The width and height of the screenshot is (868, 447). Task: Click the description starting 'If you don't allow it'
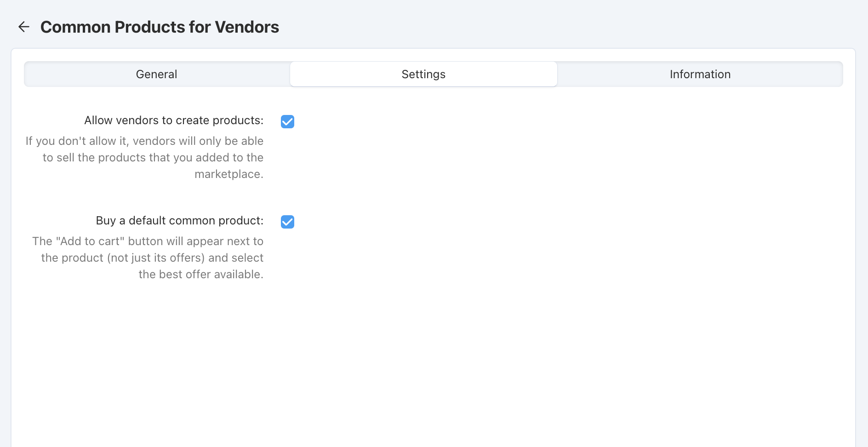click(144, 158)
